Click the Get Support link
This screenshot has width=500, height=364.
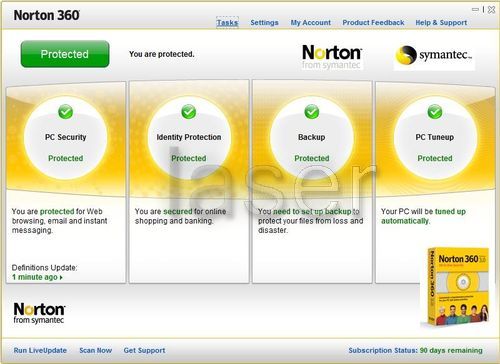[144, 350]
